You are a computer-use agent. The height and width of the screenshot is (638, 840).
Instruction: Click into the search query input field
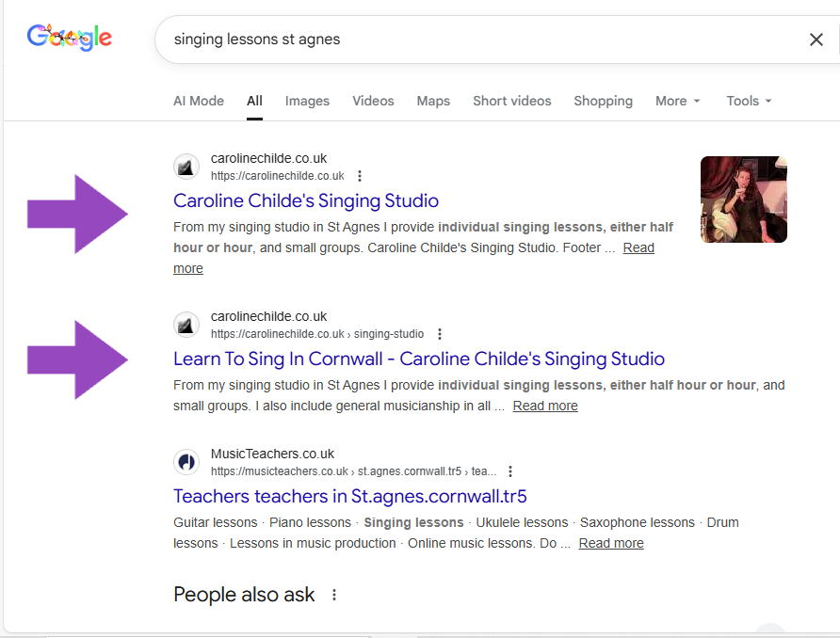click(x=471, y=40)
